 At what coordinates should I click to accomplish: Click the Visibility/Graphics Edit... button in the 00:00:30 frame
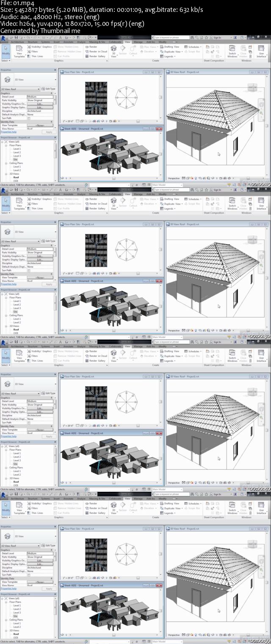coord(39,256)
